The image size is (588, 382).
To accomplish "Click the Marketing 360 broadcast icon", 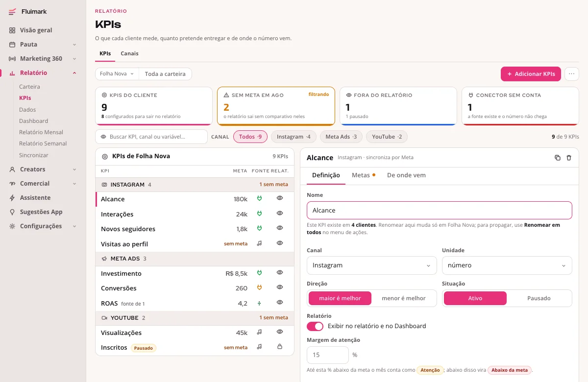I will pyautogui.click(x=12, y=58).
